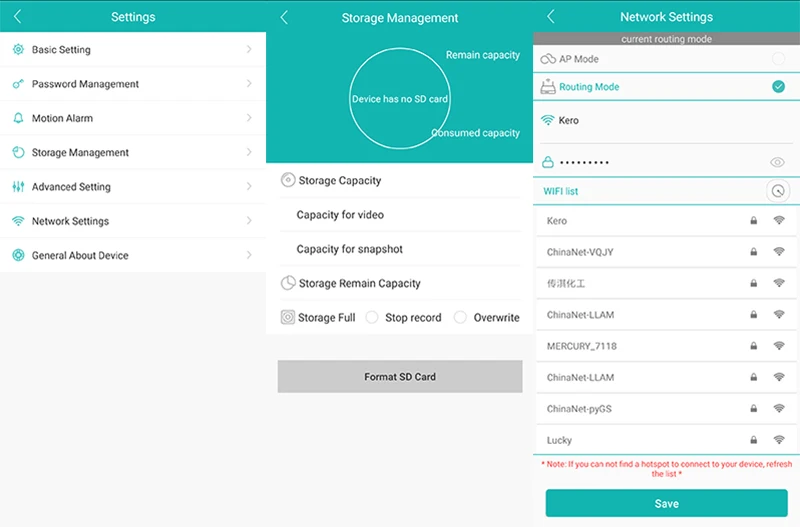Tap the wifi icon beside Kero SSID field
This screenshot has height=527, width=800.
click(x=547, y=120)
